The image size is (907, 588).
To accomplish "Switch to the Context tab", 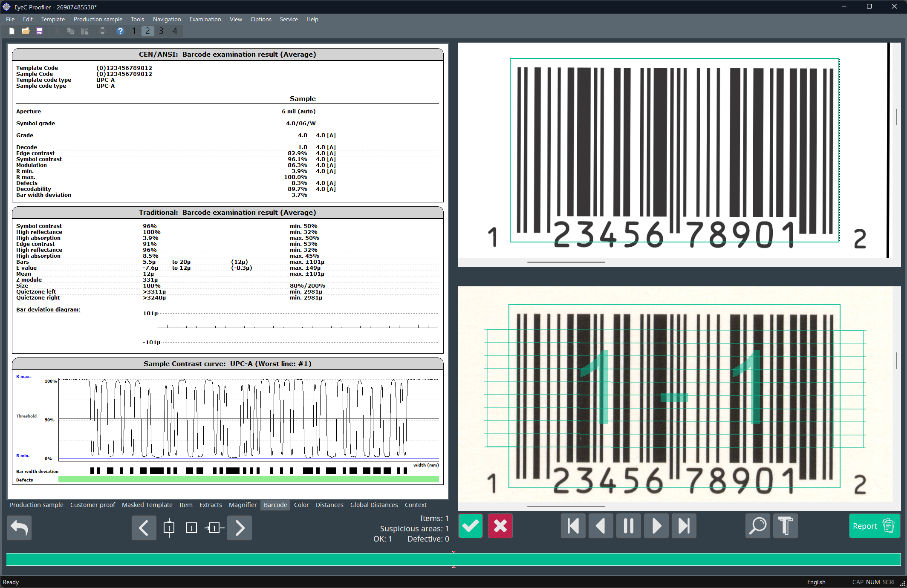I will (x=416, y=505).
